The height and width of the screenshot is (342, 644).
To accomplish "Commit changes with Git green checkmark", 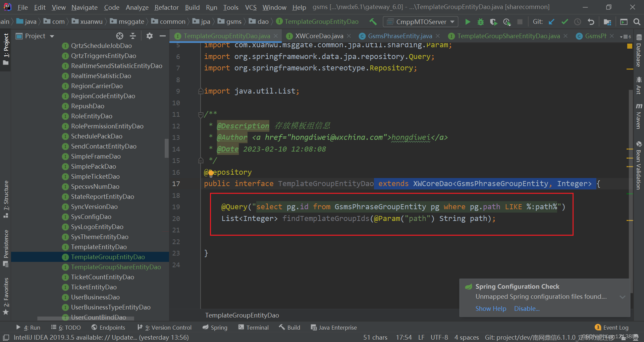I will pos(565,22).
